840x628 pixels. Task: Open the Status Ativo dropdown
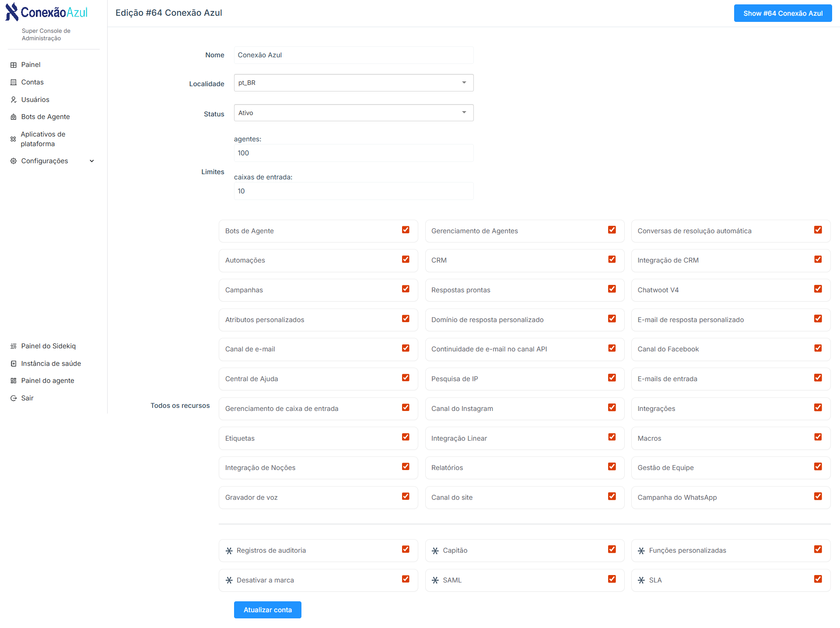pyautogui.click(x=353, y=113)
